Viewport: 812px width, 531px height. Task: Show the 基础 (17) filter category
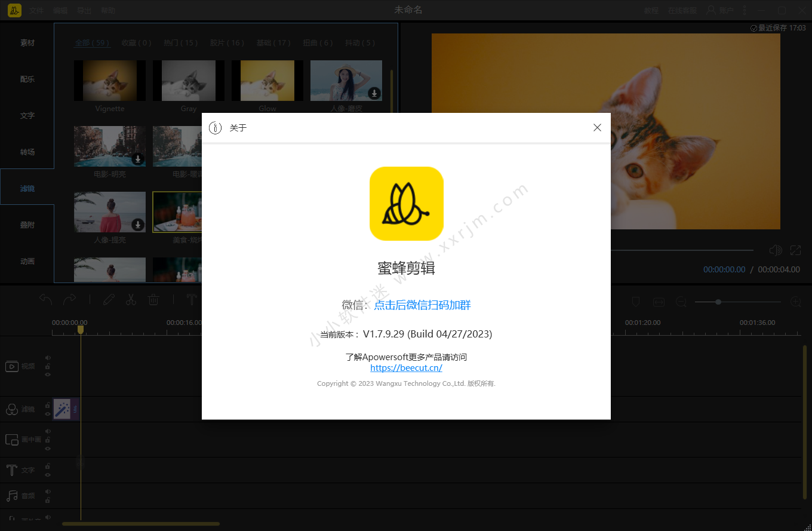click(273, 43)
